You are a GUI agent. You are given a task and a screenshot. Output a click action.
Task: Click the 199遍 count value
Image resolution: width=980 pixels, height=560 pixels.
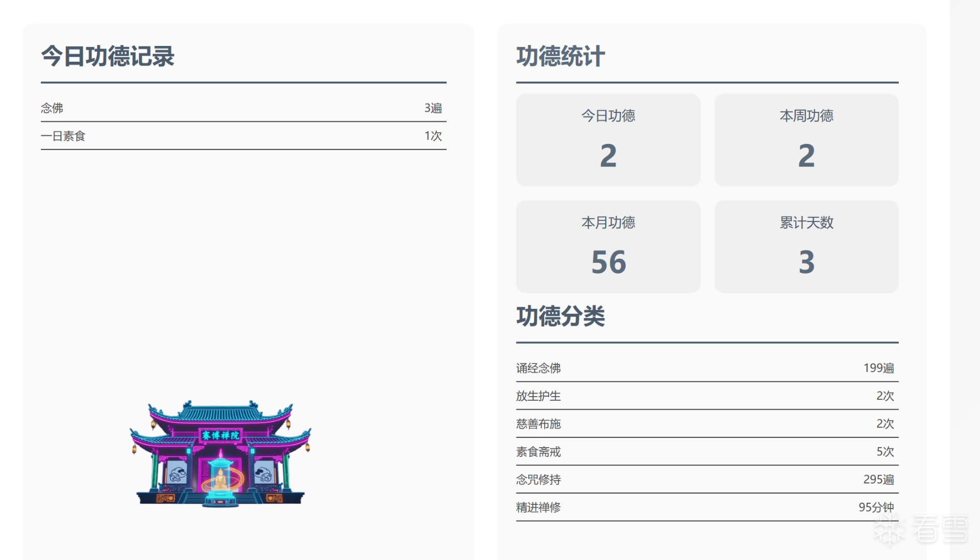(x=878, y=368)
